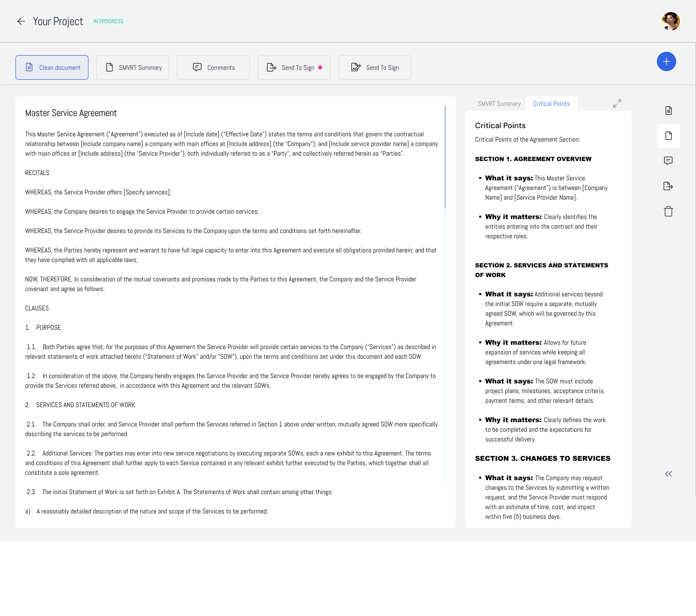696x616 pixels.
Task: Open the Comments toolbar button
Action: pyautogui.click(x=213, y=67)
